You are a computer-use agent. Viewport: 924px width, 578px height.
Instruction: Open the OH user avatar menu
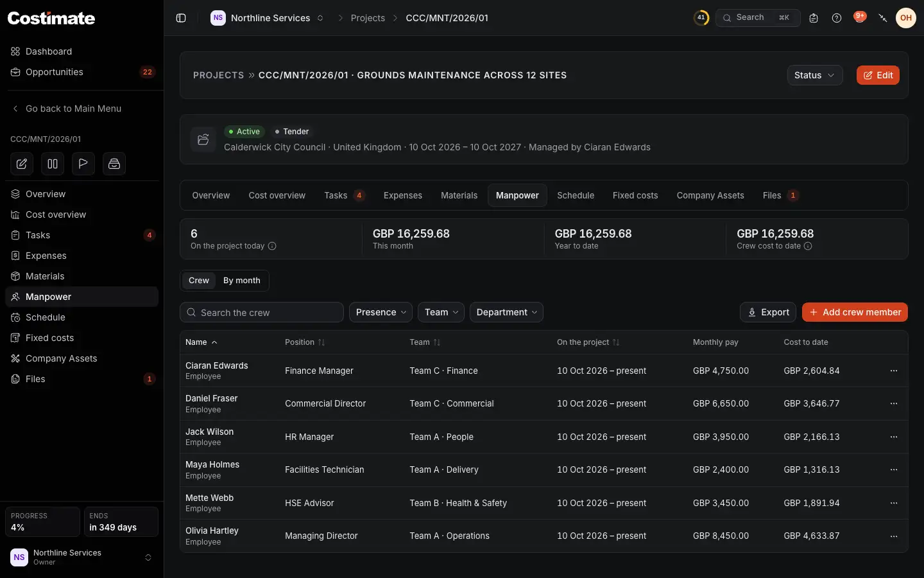906,18
